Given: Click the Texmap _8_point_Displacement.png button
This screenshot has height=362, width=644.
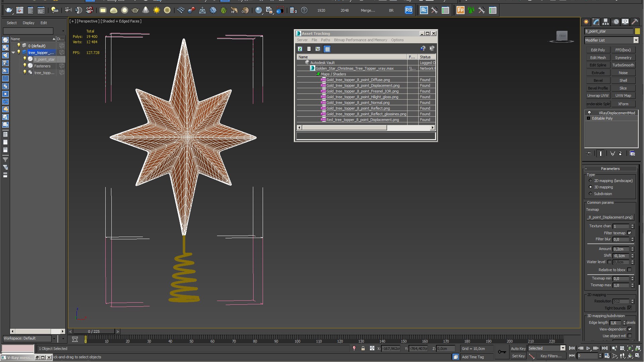Looking at the screenshot, I should click(x=610, y=217).
